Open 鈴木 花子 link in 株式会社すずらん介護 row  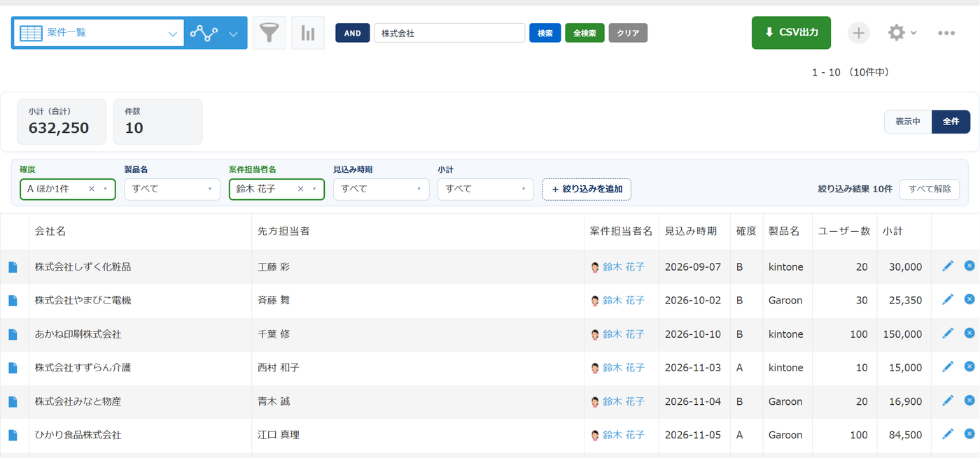624,368
